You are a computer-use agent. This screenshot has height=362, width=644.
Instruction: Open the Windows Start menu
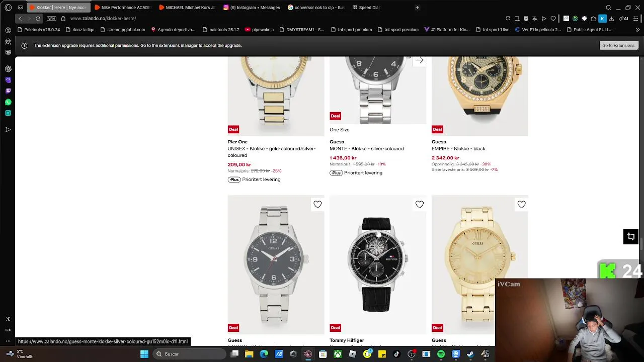click(144, 354)
